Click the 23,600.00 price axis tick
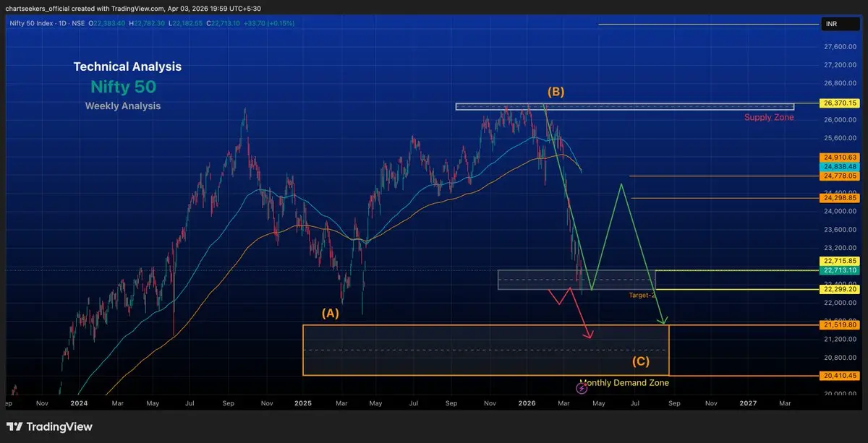The height and width of the screenshot is (443, 868). [x=839, y=230]
